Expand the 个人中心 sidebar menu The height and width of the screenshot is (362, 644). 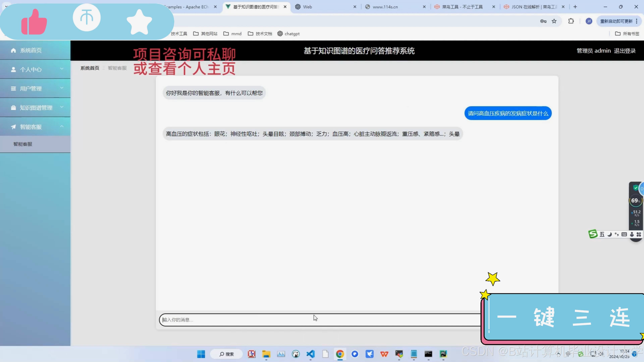coord(35,69)
